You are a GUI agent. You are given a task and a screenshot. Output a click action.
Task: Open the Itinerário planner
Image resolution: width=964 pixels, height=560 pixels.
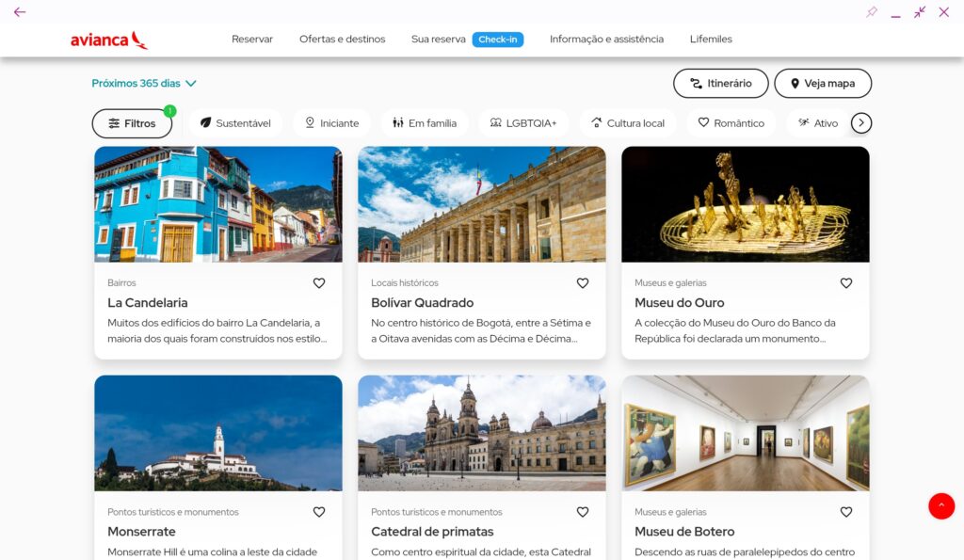[x=720, y=83]
